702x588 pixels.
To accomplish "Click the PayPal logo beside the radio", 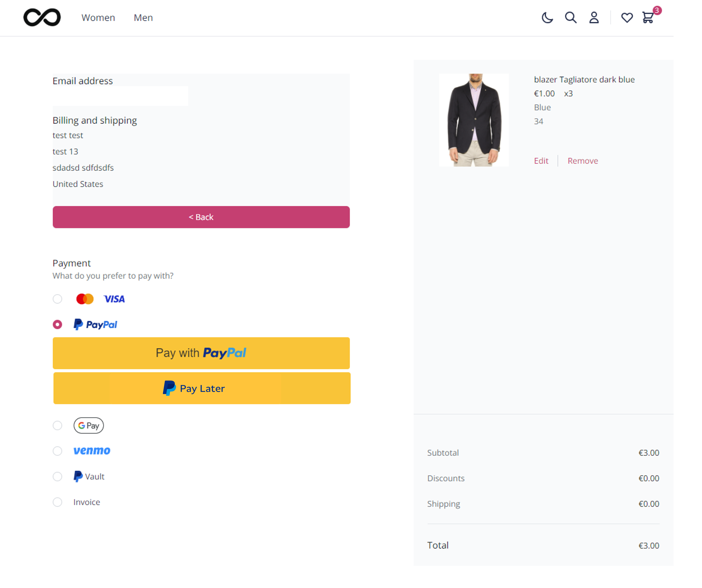I will (95, 325).
